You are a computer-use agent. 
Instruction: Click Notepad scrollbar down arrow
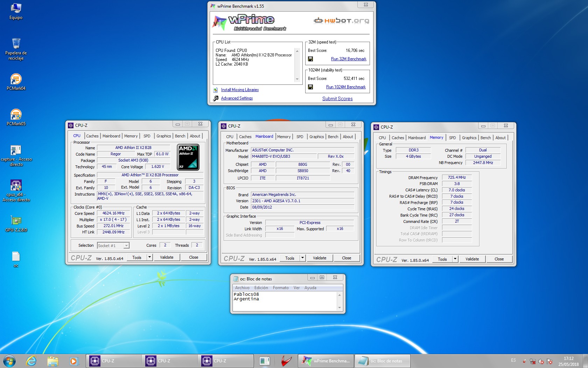click(339, 308)
